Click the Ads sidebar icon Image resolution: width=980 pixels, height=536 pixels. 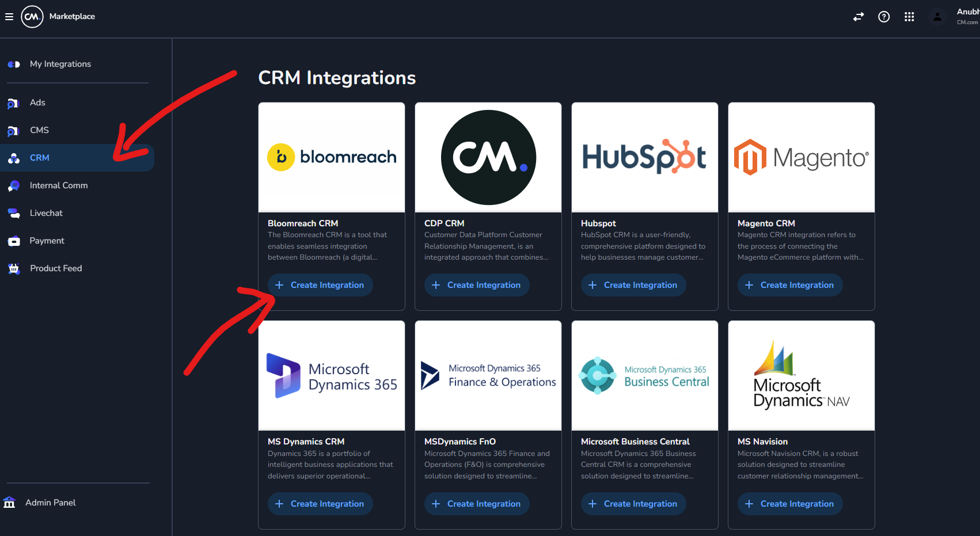[13, 103]
